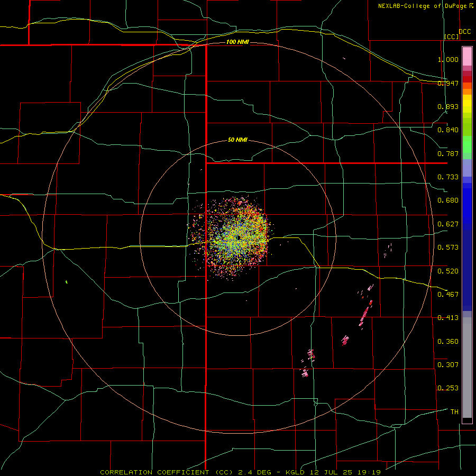Viewport: 476px width, 476px height.
Task: Click the Correlation Coefficient caption at bottom
Action: click(x=241, y=472)
